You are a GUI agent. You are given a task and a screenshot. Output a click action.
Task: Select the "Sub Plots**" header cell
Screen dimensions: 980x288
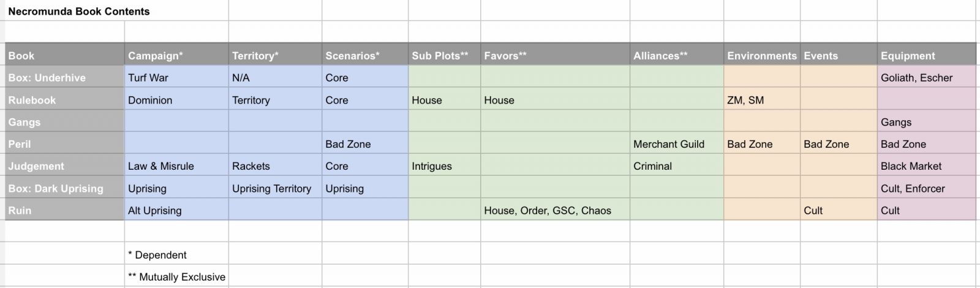440,56
